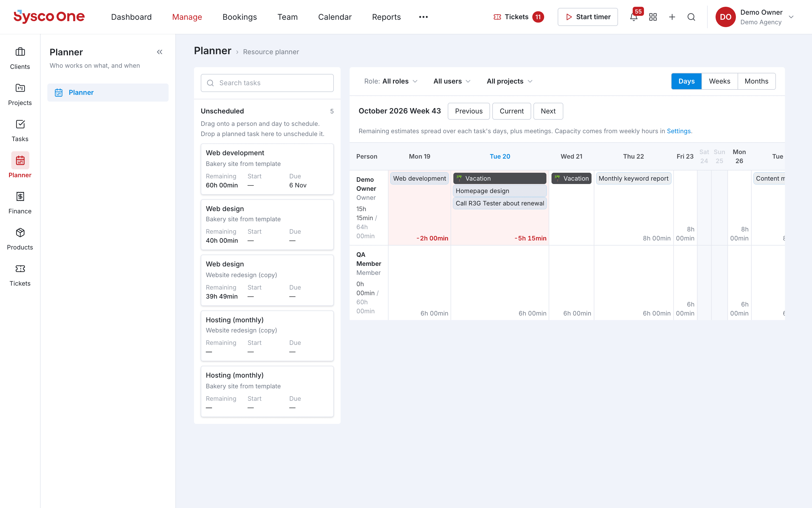The width and height of the screenshot is (812, 508).
Task: Click the Mon 26 column header
Action: (739, 157)
